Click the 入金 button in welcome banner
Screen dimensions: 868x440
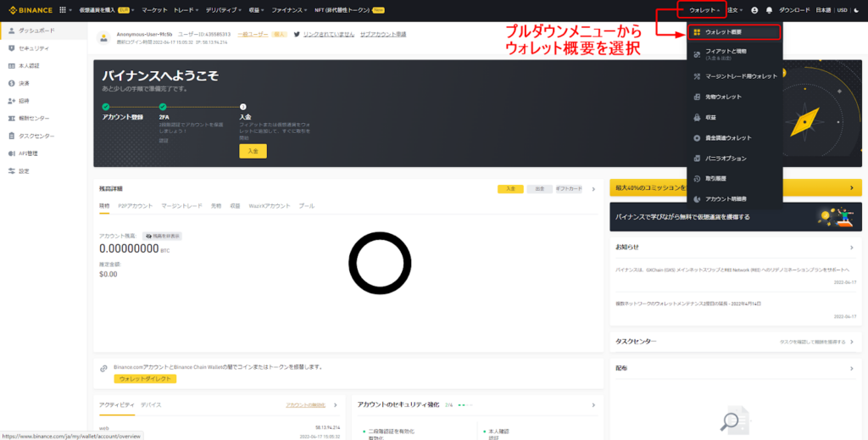tap(253, 151)
